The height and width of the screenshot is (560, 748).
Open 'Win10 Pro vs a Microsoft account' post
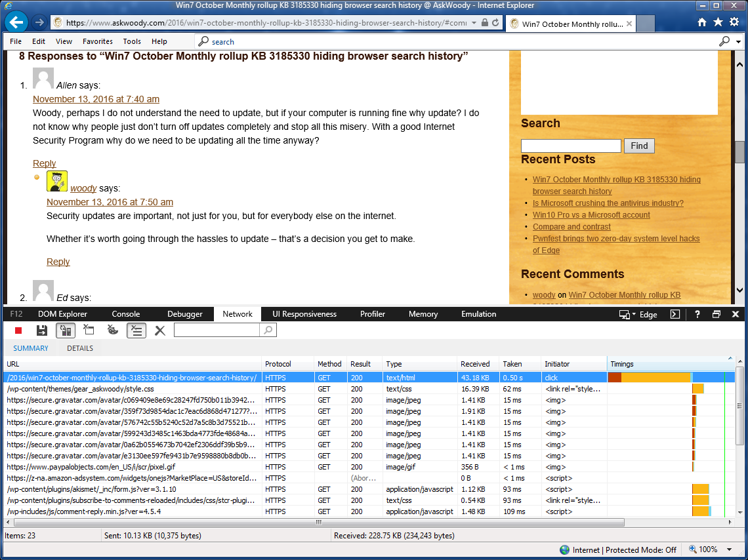(x=591, y=215)
